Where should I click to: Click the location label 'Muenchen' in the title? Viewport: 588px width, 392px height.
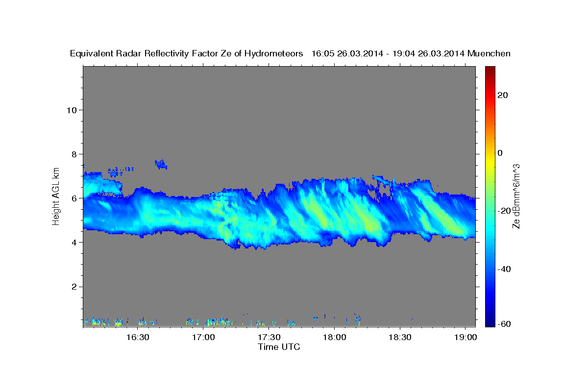[490, 54]
